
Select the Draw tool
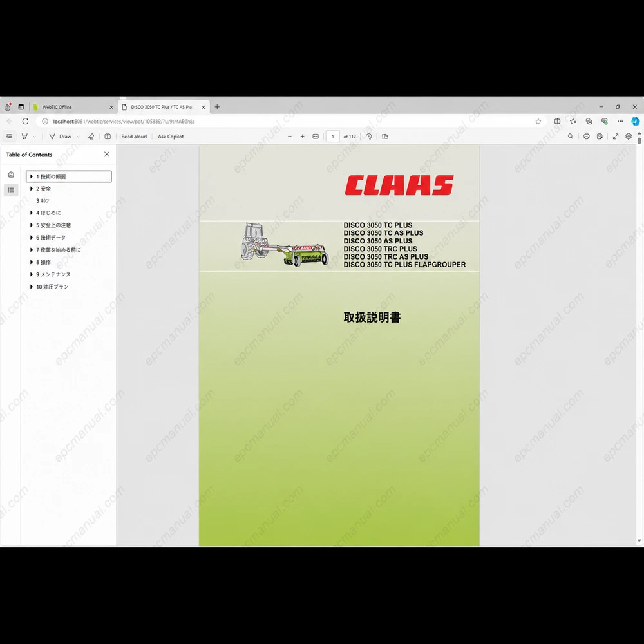coord(61,137)
